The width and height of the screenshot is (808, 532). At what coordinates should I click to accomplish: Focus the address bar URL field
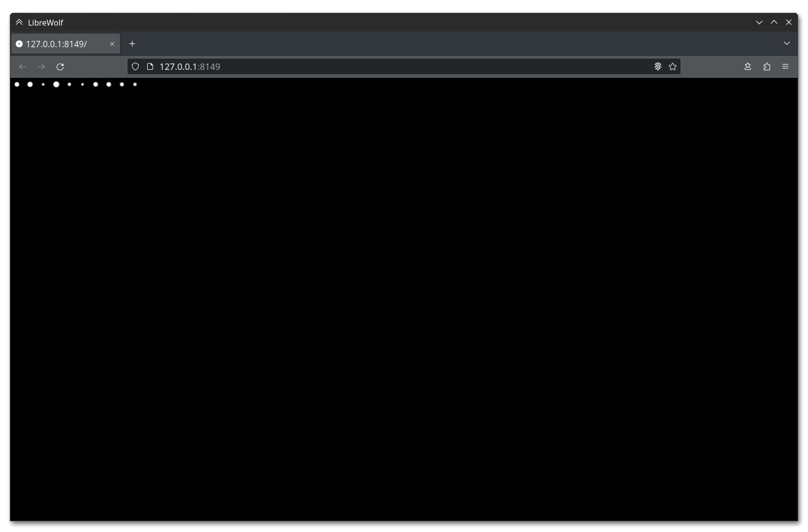click(x=394, y=67)
